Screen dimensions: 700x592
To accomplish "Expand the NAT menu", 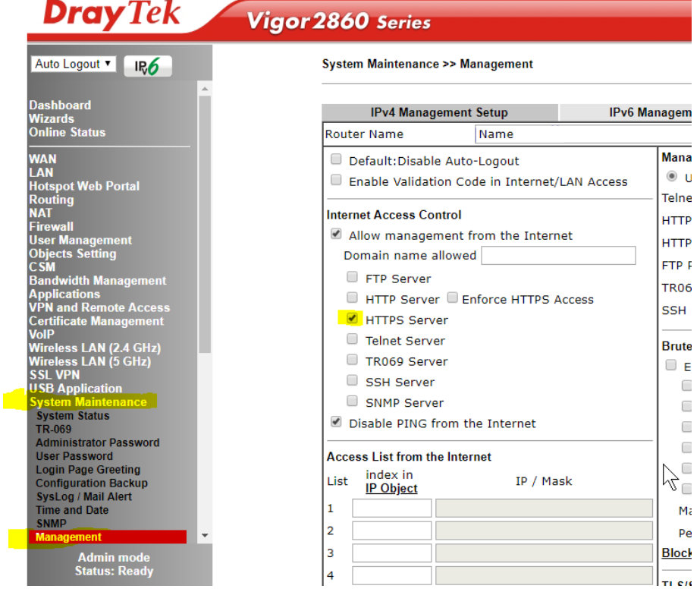I will (x=40, y=213).
